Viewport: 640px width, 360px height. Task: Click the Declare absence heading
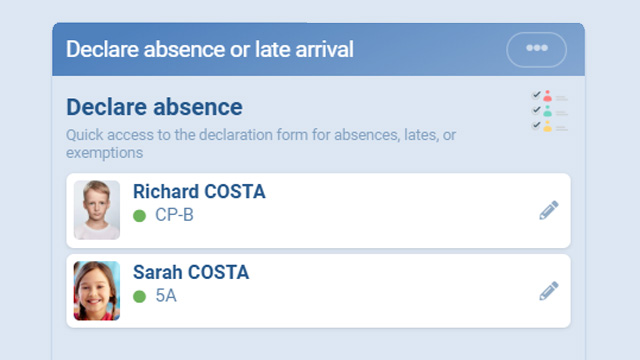[154, 107]
